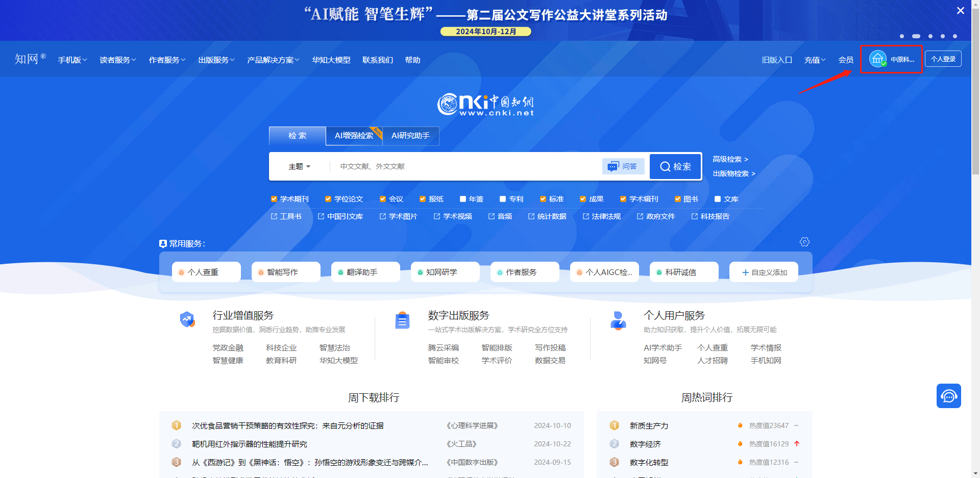980x478 pixels.
Task: Switch to the AI研究助手 tab
Action: [410, 136]
